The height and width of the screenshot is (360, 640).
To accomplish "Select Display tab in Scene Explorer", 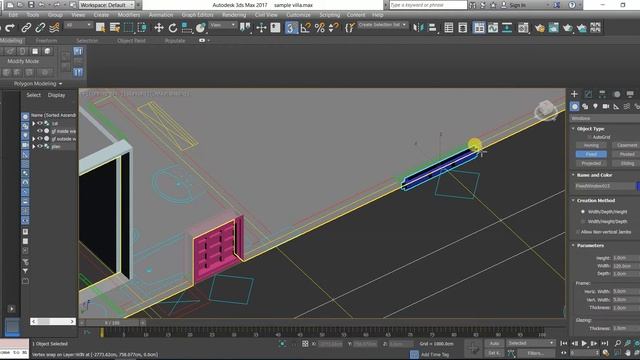I will click(56, 95).
